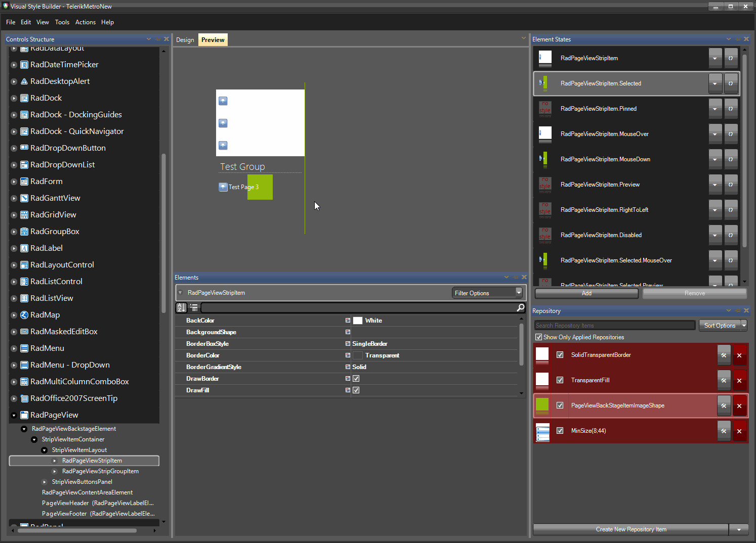Close the Repository panel

click(x=746, y=310)
